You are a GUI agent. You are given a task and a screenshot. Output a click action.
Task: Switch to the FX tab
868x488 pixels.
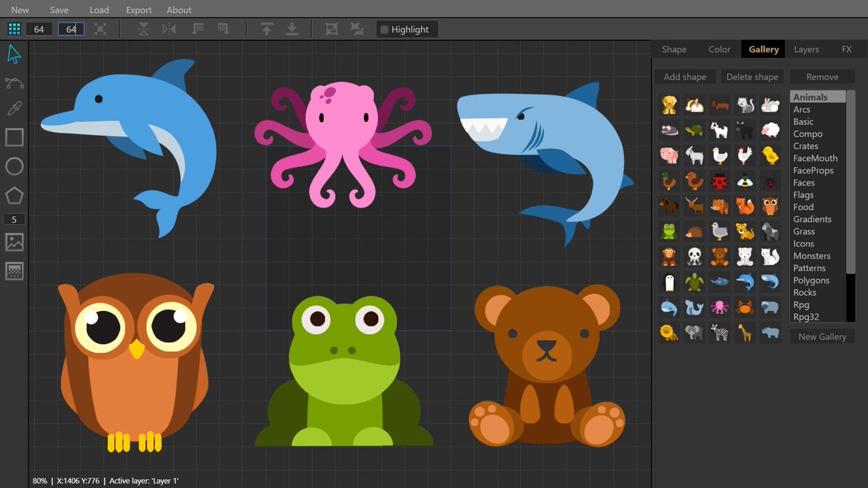click(846, 49)
